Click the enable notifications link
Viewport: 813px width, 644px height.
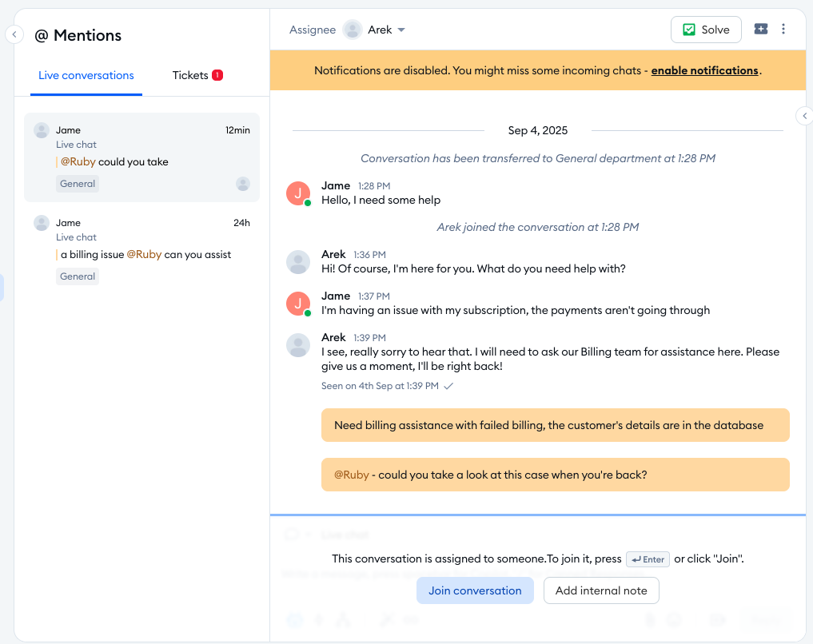(704, 70)
